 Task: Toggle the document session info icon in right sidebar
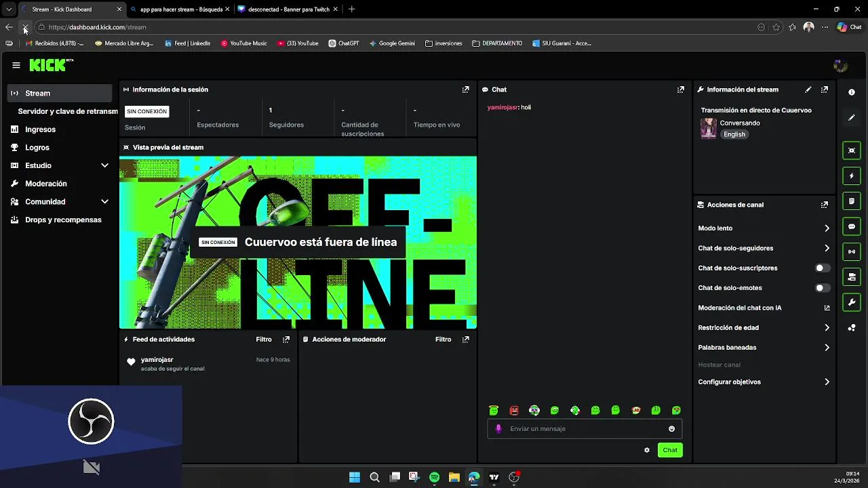pyautogui.click(x=852, y=201)
